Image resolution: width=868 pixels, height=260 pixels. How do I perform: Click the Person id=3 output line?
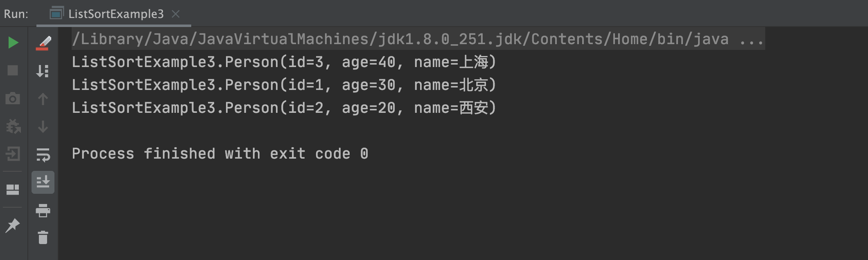pyautogui.click(x=284, y=62)
